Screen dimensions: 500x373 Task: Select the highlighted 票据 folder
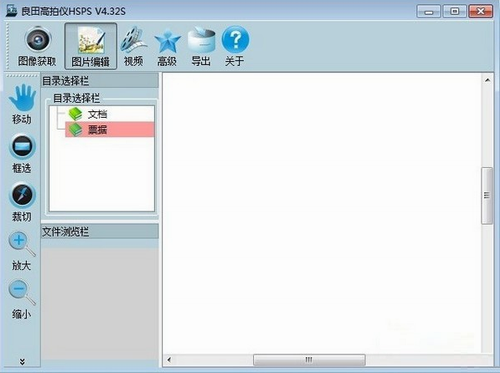(110, 129)
